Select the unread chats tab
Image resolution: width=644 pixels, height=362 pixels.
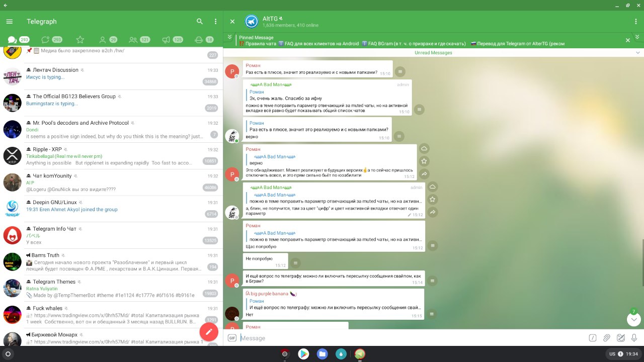click(x=52, y=40)
